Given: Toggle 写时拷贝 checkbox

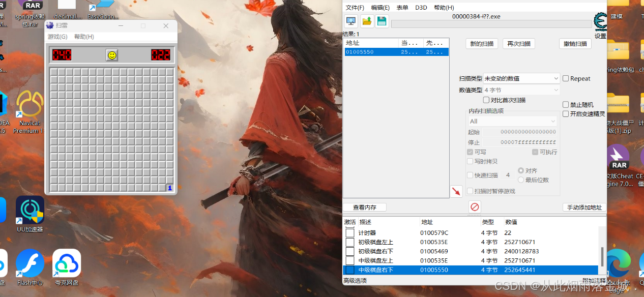Looking at the screenshot, I should point(470,161).
